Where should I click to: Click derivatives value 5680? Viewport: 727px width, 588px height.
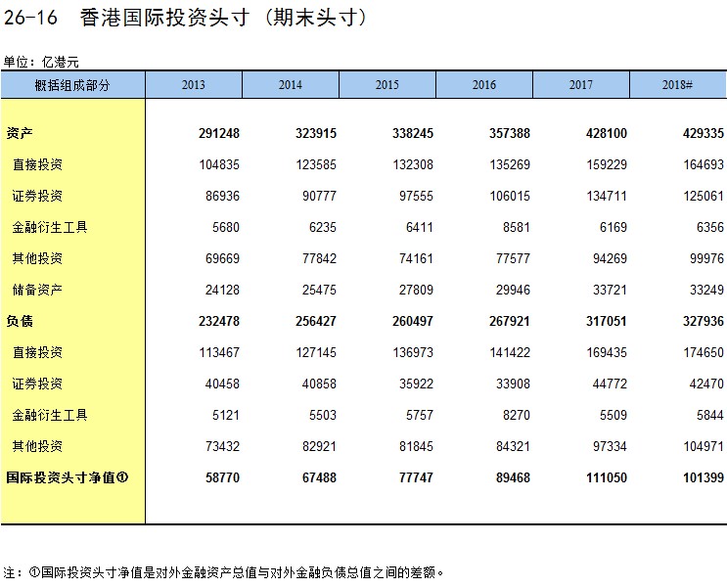[226, 227]
